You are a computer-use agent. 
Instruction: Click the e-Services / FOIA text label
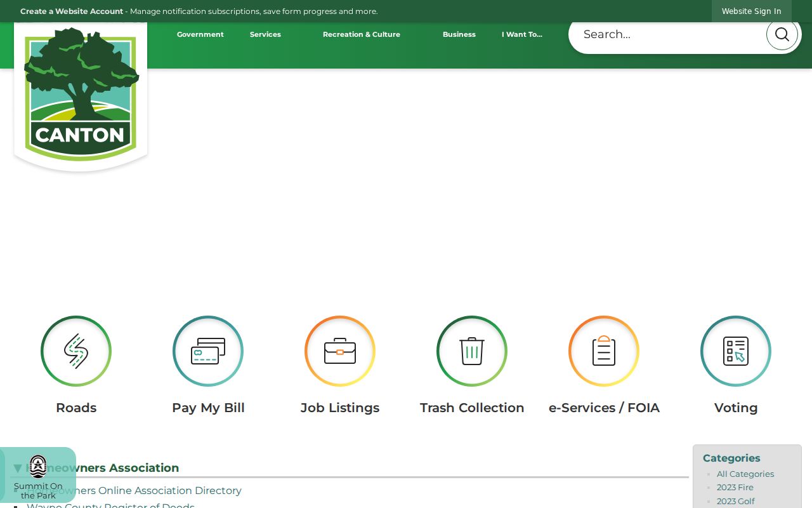pyautogui.click(x=604, y=408)
